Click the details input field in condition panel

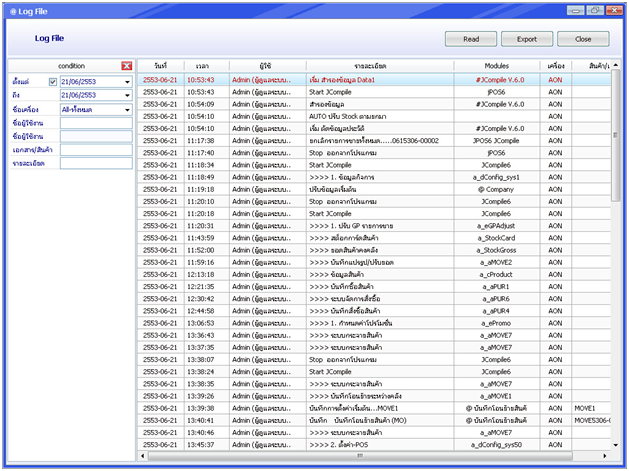coord(96,163)
